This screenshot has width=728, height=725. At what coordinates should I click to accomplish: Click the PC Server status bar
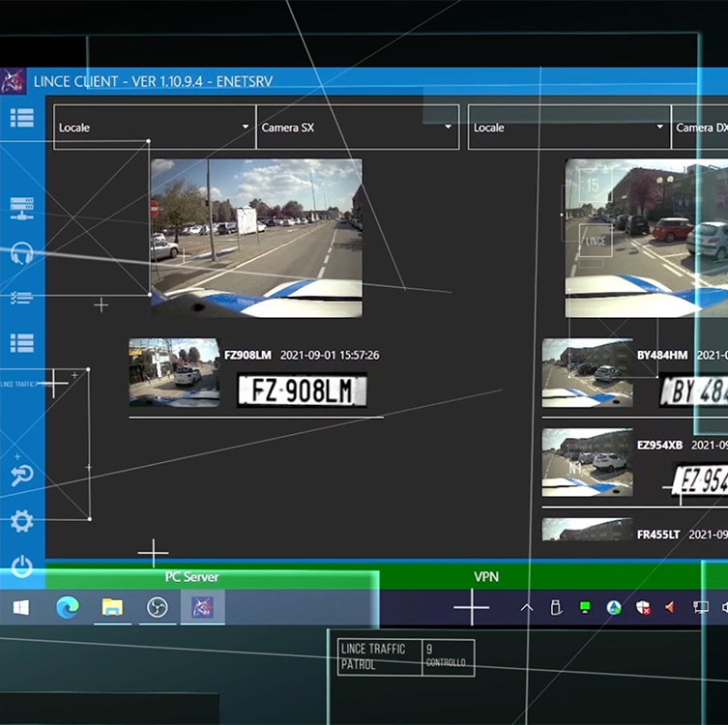coord(191,577)
